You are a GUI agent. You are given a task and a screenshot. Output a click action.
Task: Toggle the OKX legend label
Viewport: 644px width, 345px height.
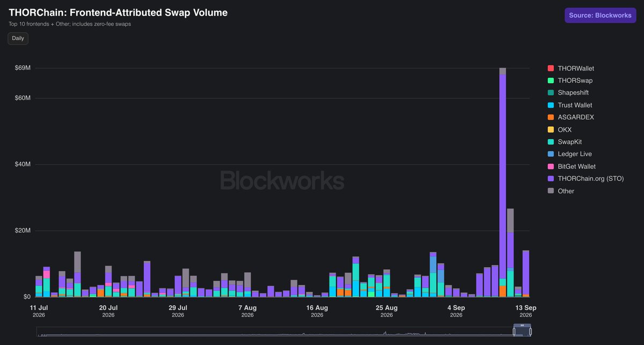[565, 130]
